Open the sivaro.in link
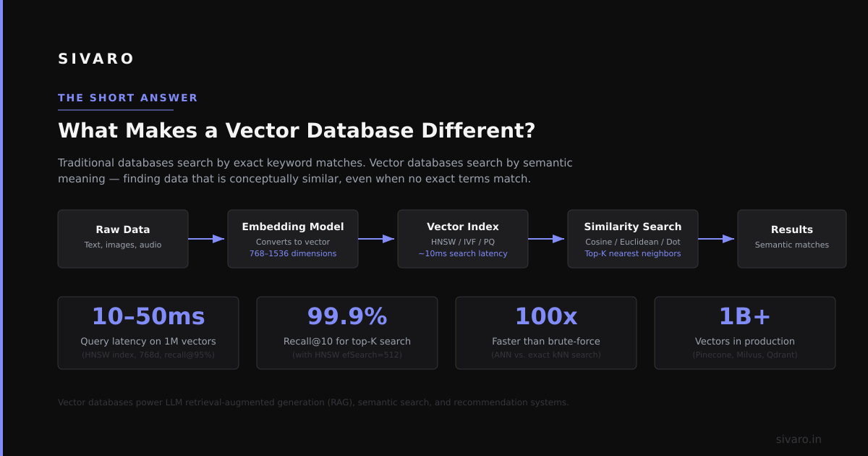The height and width of the screenshot is (456, 868). [x=799, y=439]
